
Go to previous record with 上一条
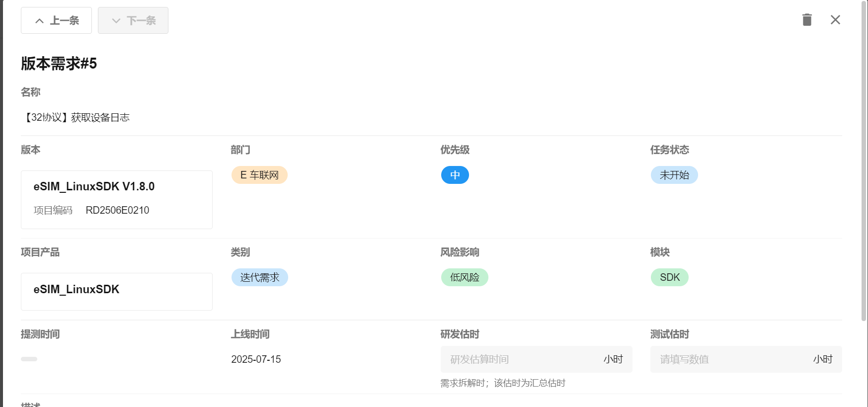pos(56,20)
